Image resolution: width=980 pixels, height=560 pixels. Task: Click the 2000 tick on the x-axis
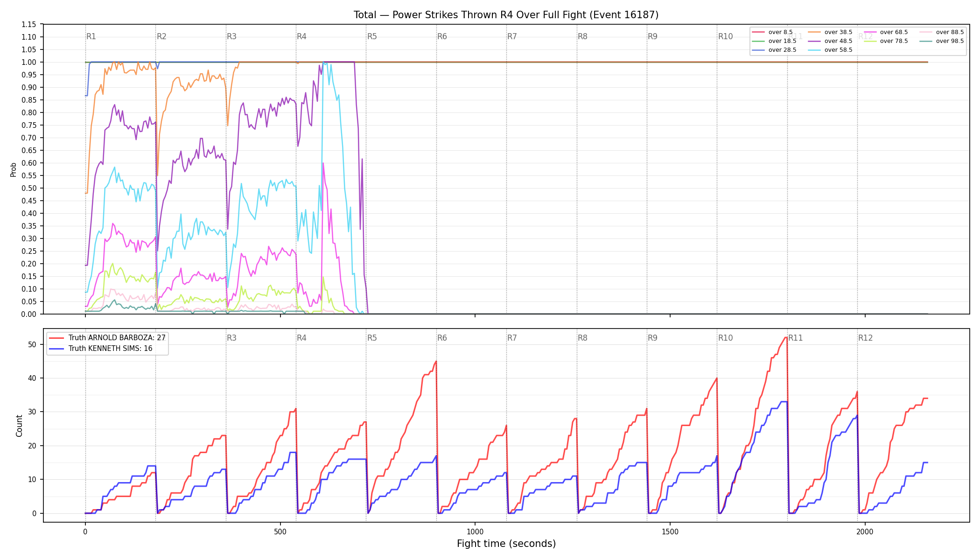tap(865, 532)
